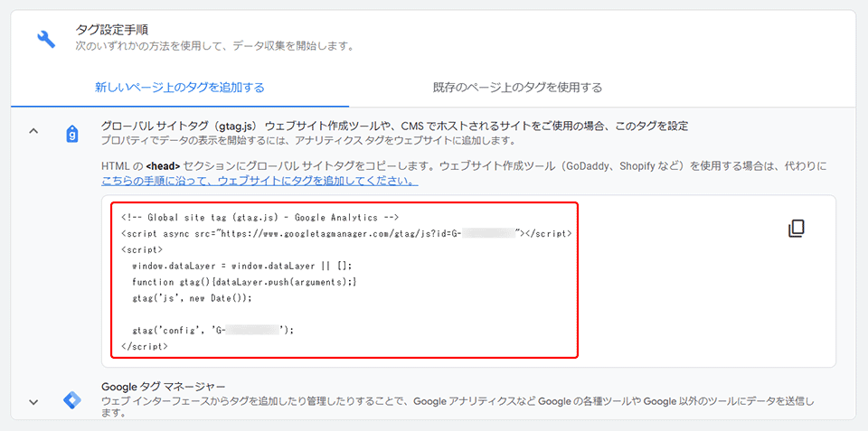Click the bold <head> text
The height and width of the screenshot is (431, 868).
click(164, 165)
